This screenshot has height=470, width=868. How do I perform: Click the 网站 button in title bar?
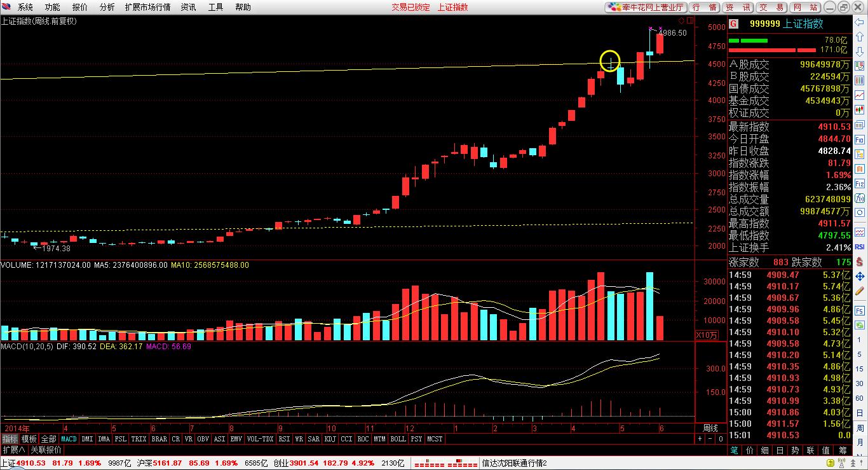[805, 7]
